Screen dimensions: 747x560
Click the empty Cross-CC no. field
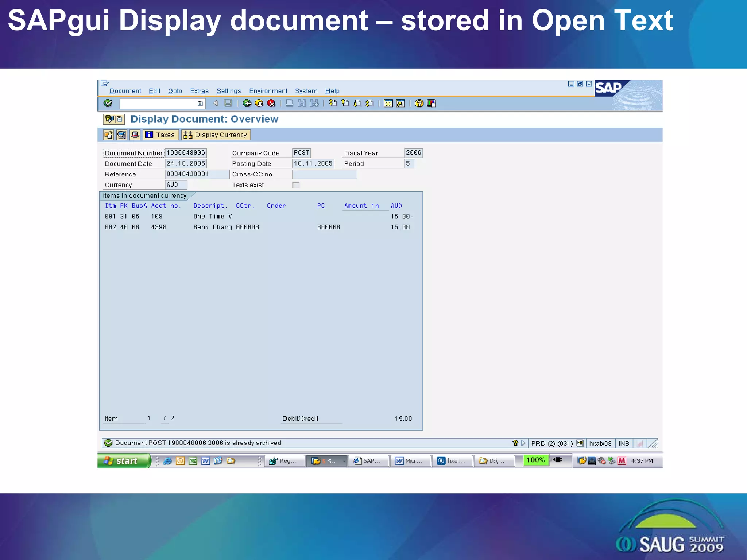click(x=325, y=174)
